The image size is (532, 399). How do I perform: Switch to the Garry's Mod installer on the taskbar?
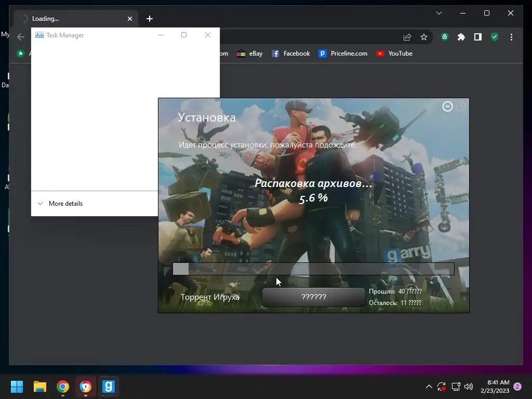(x=108, y=387)
